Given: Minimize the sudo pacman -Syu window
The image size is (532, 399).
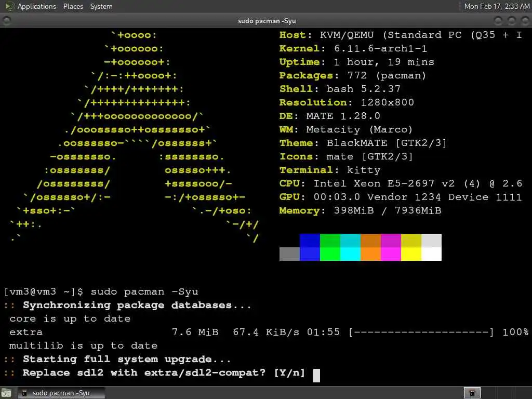Looking at the screenshot, I should click(x=498, y=21).
